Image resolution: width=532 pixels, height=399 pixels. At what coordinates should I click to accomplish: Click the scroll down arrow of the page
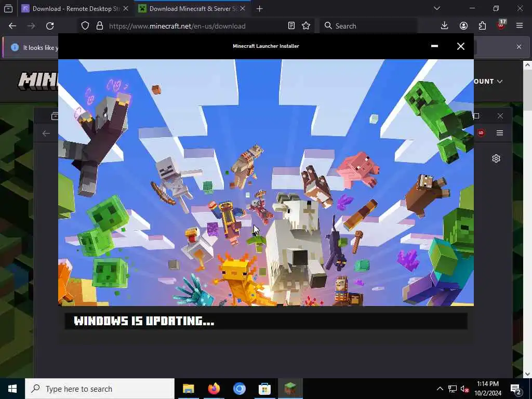click(x=528, y=374)
